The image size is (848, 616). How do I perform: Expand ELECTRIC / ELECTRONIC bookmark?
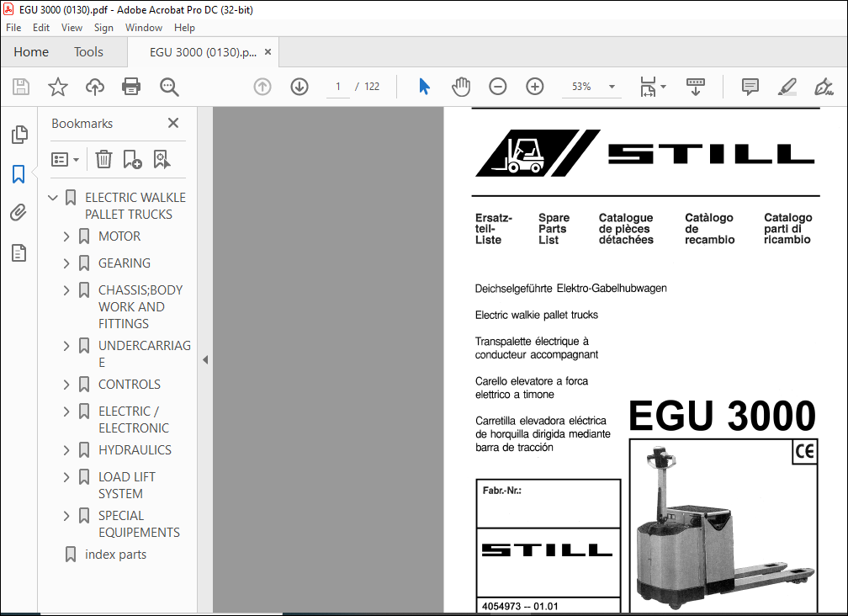coord(66,412)
